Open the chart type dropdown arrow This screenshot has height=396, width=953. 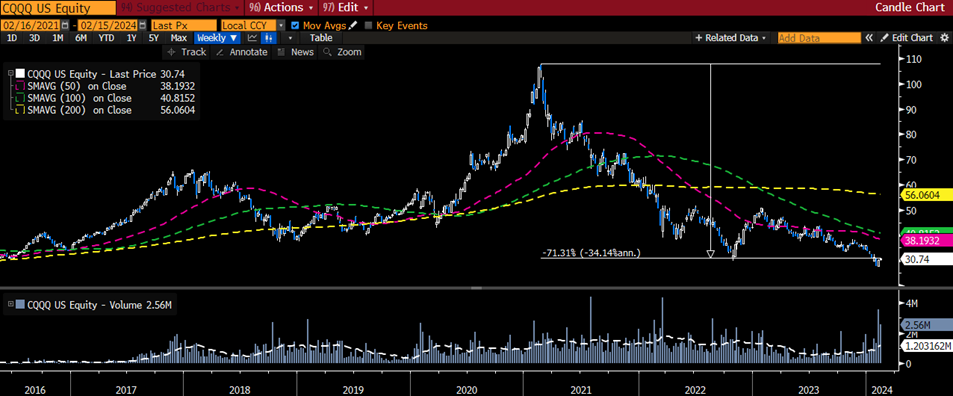[x=290, y=38]
